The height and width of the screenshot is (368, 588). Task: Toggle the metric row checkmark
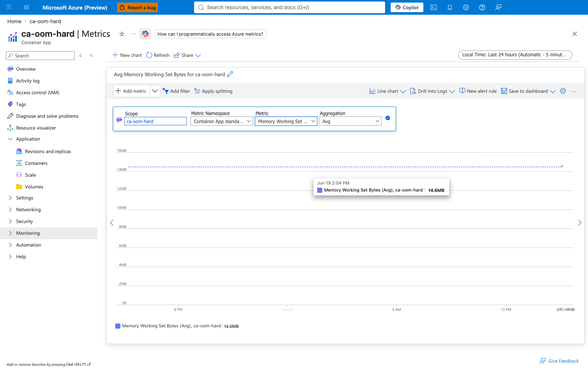click(x=388, y=118)
